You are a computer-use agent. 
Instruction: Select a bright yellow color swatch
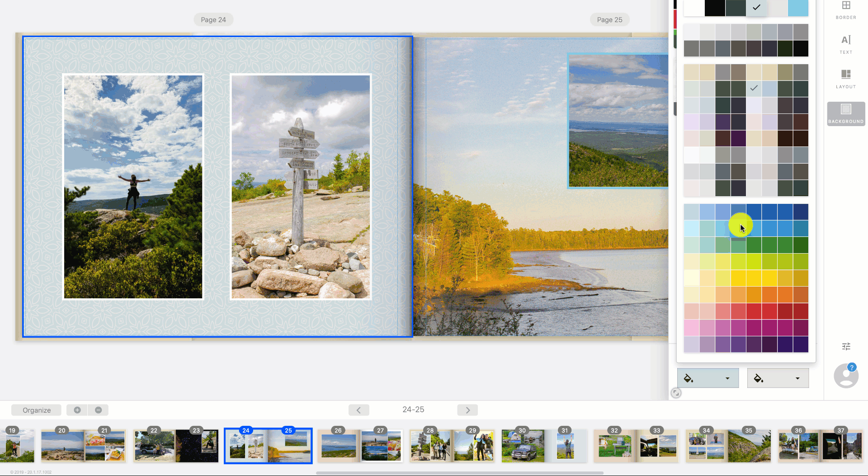[x=738, y=278]
